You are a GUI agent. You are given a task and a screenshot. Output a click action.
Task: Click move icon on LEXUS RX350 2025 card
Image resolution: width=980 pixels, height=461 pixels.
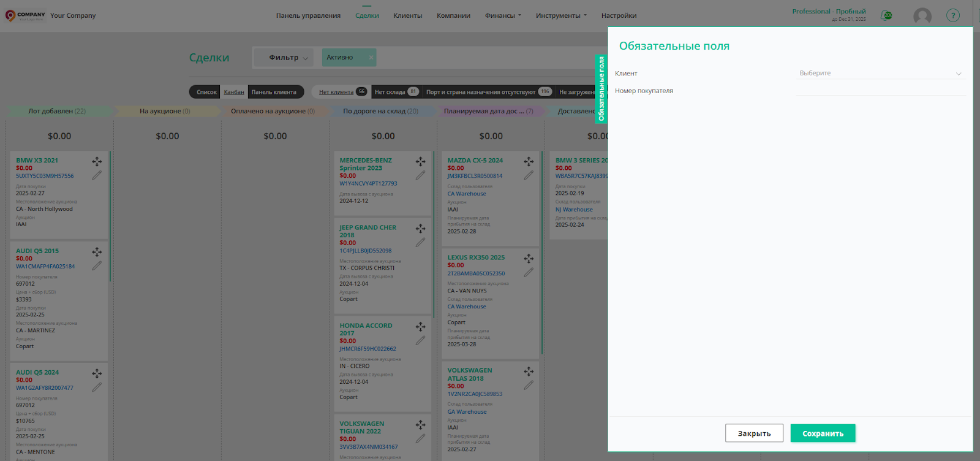[529, 259]
